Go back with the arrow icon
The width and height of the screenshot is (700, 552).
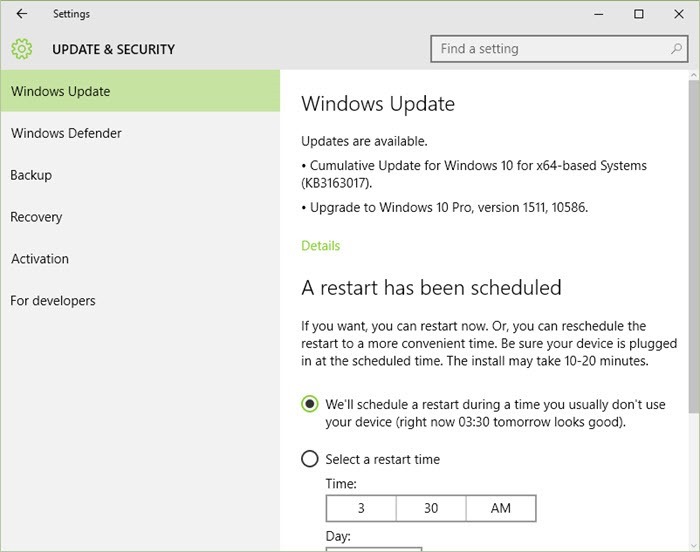click(x=21, y=14)
